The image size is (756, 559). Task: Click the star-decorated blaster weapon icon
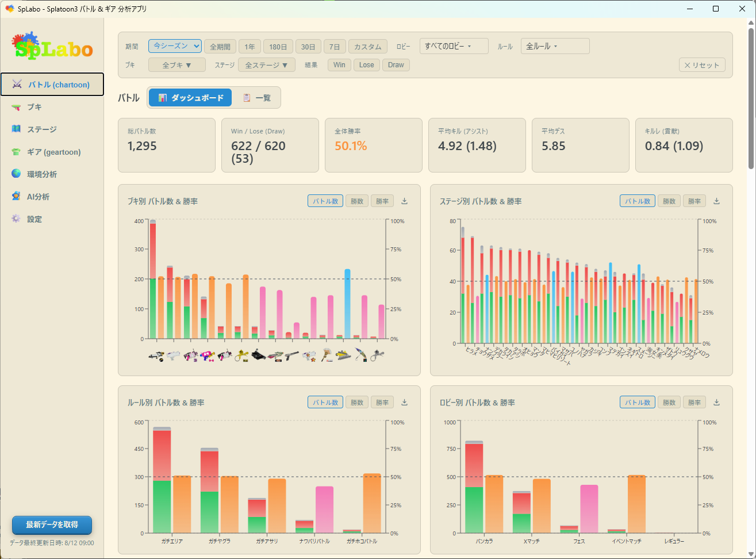point(309,356)
